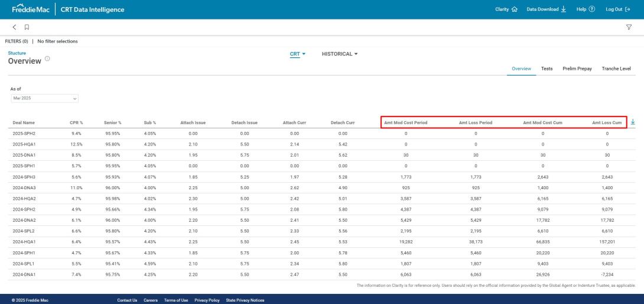Viewport: 644px width, 304px height.
Task: Click the back arrow icon
Action: (x=14, y=27)
